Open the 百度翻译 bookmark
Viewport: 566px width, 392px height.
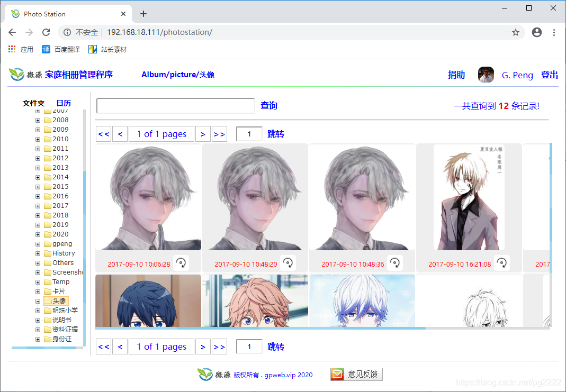click(x=61, y=49)
